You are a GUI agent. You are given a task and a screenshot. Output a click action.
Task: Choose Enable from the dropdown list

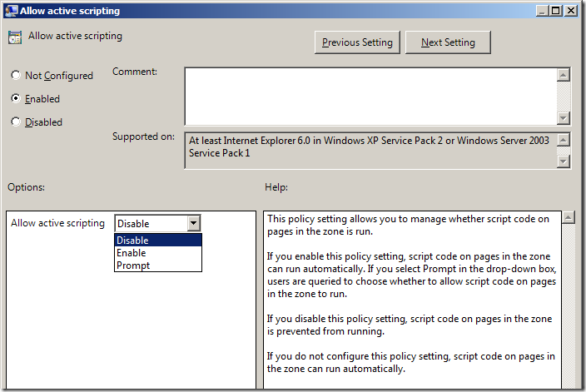tap(158, 253)
